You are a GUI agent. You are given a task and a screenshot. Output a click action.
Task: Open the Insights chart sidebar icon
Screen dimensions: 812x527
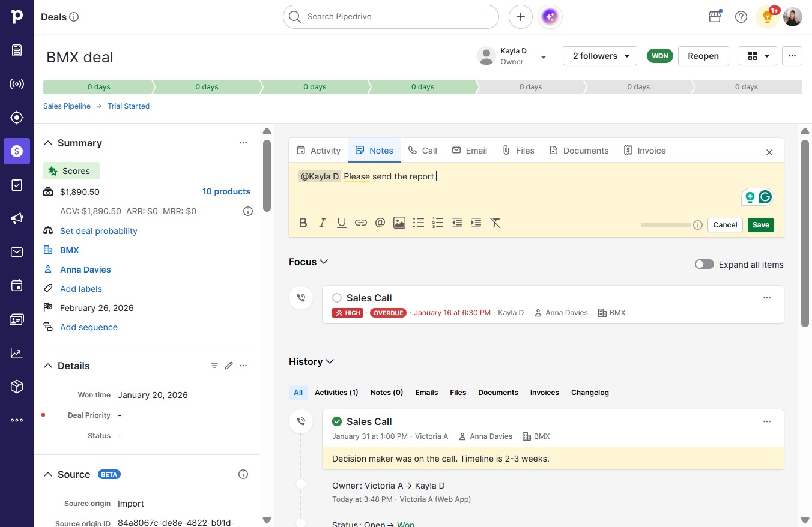click(17, 353)
